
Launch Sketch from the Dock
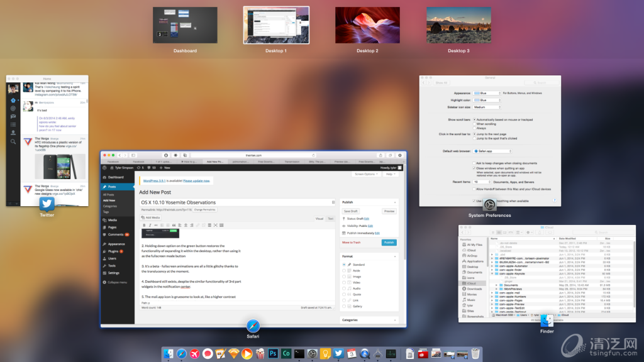click(234, 354)
